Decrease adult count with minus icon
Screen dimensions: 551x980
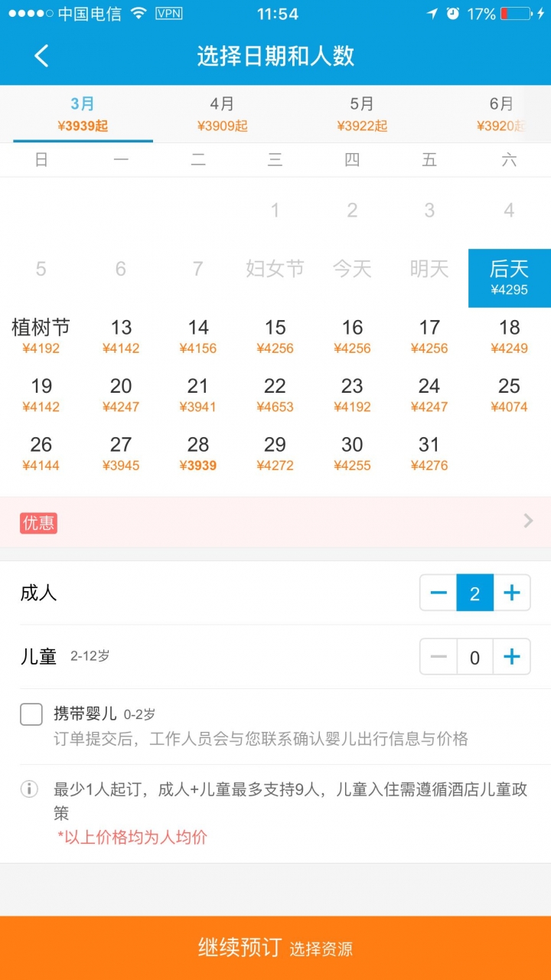pos(439,593)
